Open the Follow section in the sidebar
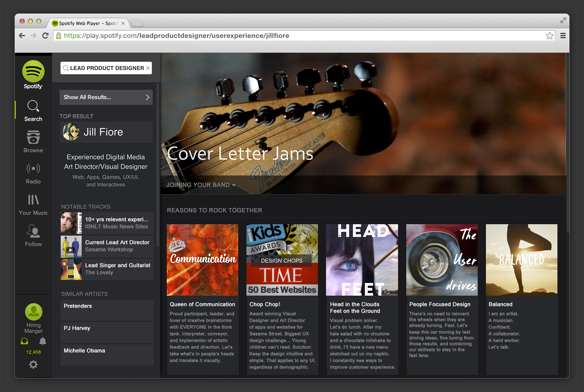 click(x=33, y=235)
